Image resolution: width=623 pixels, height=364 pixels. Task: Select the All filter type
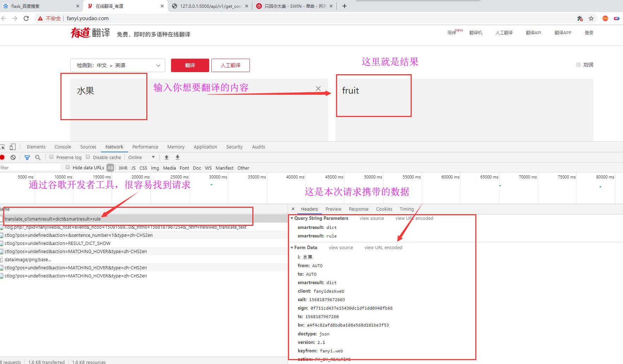[110, 168]
